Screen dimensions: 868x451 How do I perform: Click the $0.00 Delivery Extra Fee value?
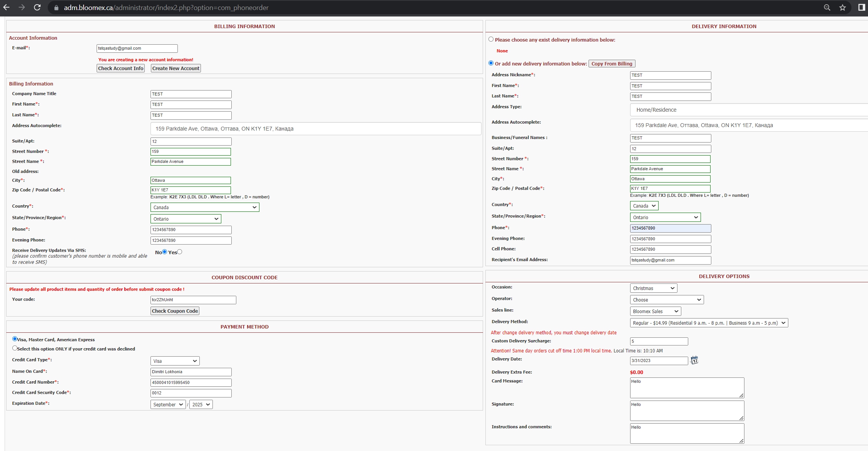pos(636,372)
